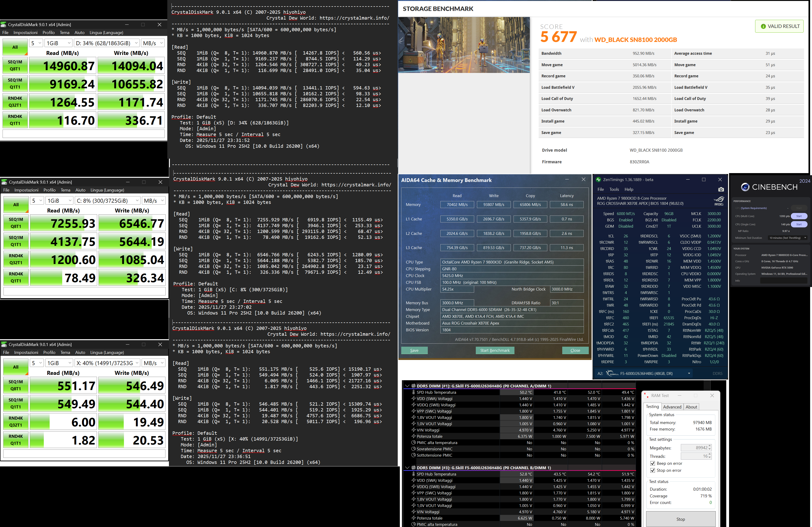812x527 pixels.
Task: Open the System Requirements link in Cinebench
Action: [754, 208]
